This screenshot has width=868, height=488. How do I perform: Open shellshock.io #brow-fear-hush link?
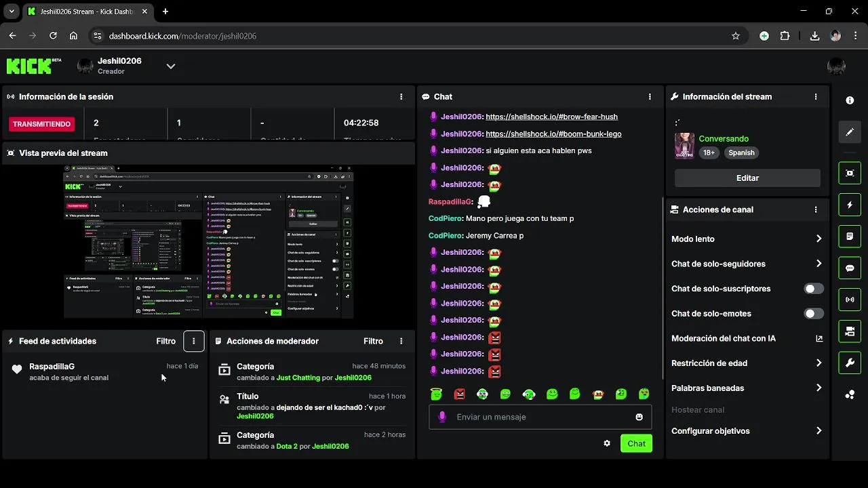point(552,117)
